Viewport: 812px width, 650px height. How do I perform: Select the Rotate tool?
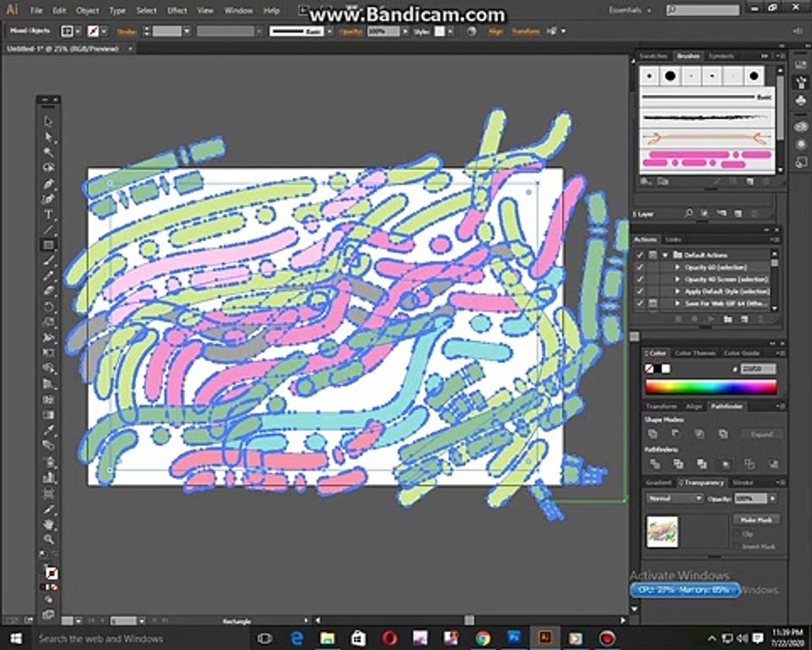pyautogui.click(x=48, y=306)
